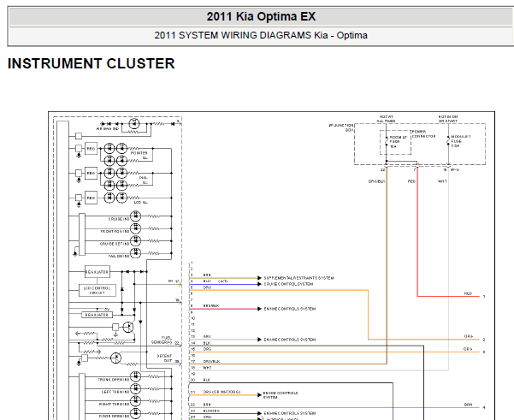The width and height of the screenshot is (514, 420).
Task: Click the ROOM LP FUSE 10A label
Action: pyautogui.click(x=399, y=142)
